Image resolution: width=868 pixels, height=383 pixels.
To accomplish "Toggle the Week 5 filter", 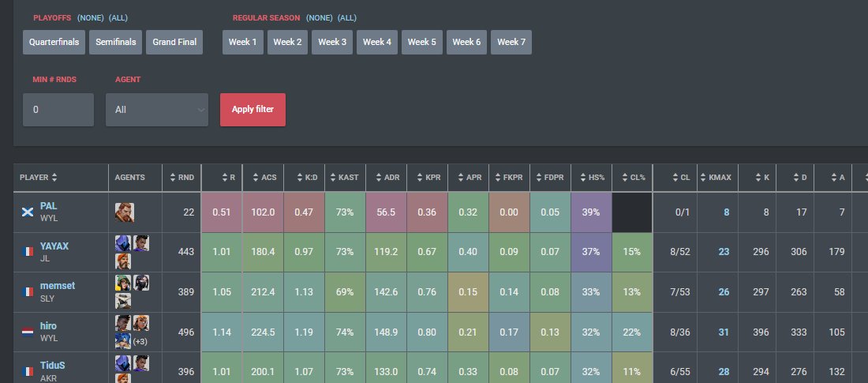I will pos(422,42).
